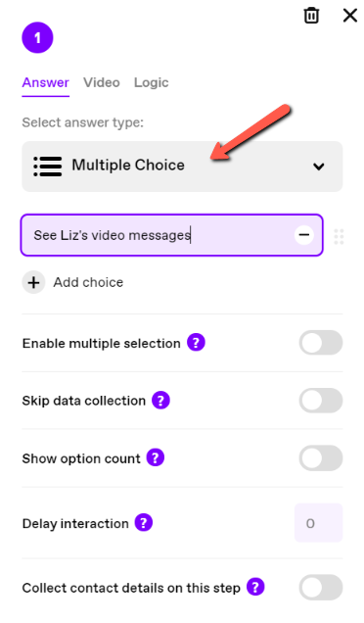Image resolution: width=364 pixels, height=623 pixels.
Task: Switch to the Video tab
Action: pyautogui.click(x=102, y=82)
